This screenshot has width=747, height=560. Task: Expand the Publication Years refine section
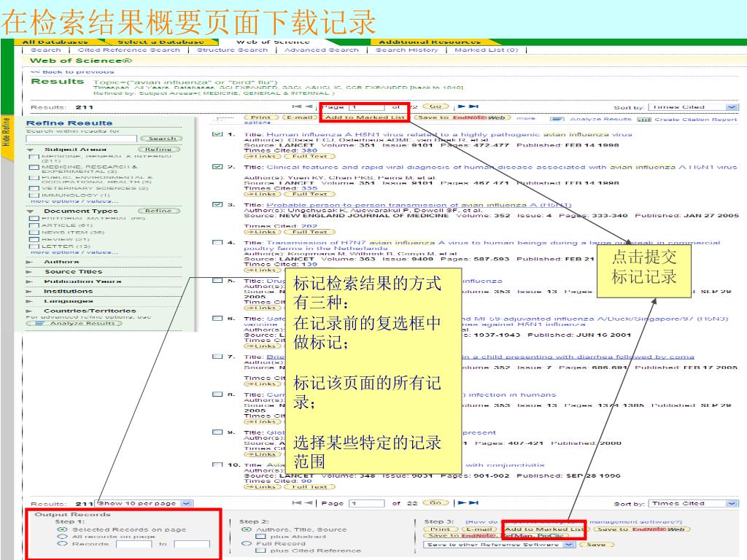pyautogui.click(x=29, y=281)
